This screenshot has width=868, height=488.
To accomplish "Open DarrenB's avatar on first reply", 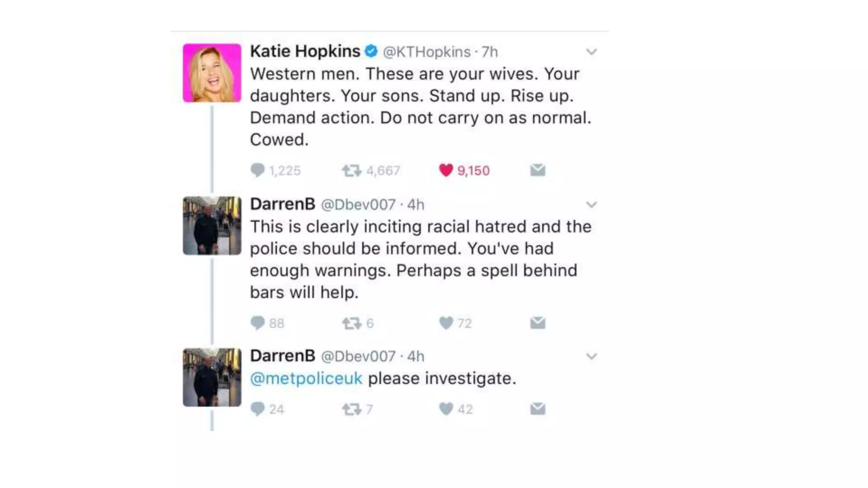I will pos(212,225).
